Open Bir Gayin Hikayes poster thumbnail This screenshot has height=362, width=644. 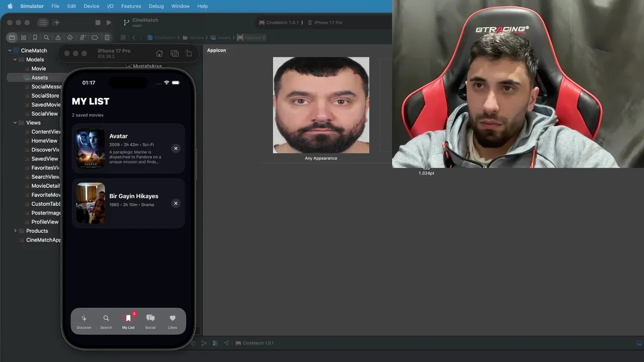(91, 203)
